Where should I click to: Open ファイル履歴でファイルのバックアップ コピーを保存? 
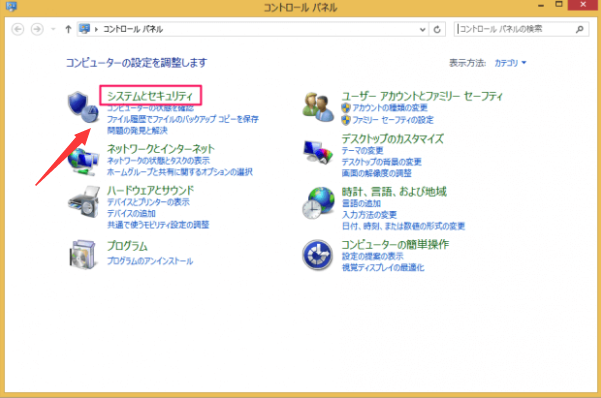[x=183, y=119]
